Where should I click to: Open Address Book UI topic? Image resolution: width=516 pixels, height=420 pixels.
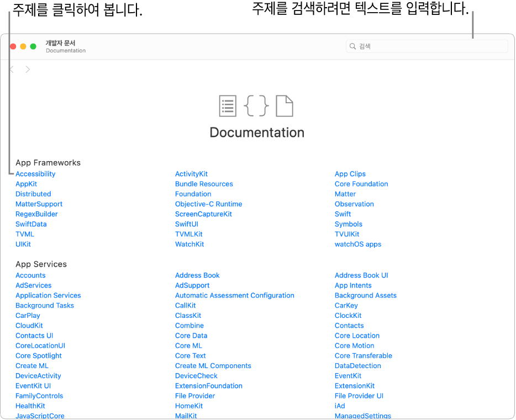tap(361, 275)
